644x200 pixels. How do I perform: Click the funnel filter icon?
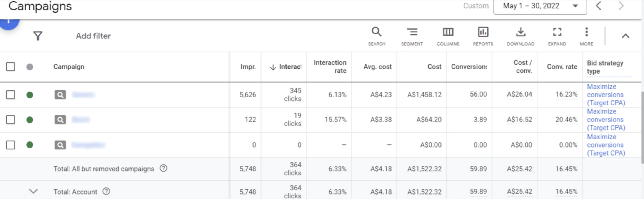pos(38,36)
